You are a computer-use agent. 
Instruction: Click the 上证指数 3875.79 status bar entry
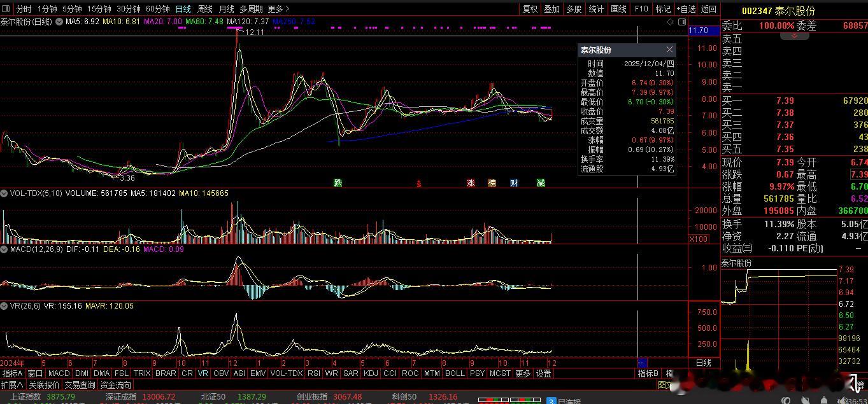pyautogui.click(x=43, y=396)
